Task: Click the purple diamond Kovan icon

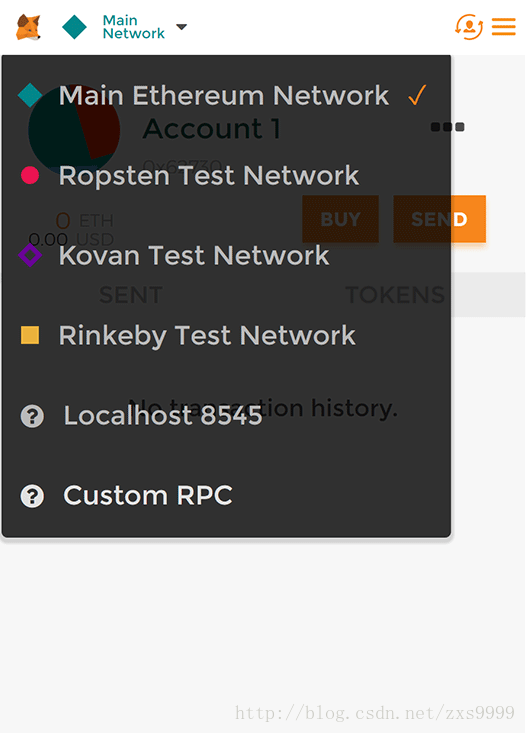Action: [x=30, y=255]
